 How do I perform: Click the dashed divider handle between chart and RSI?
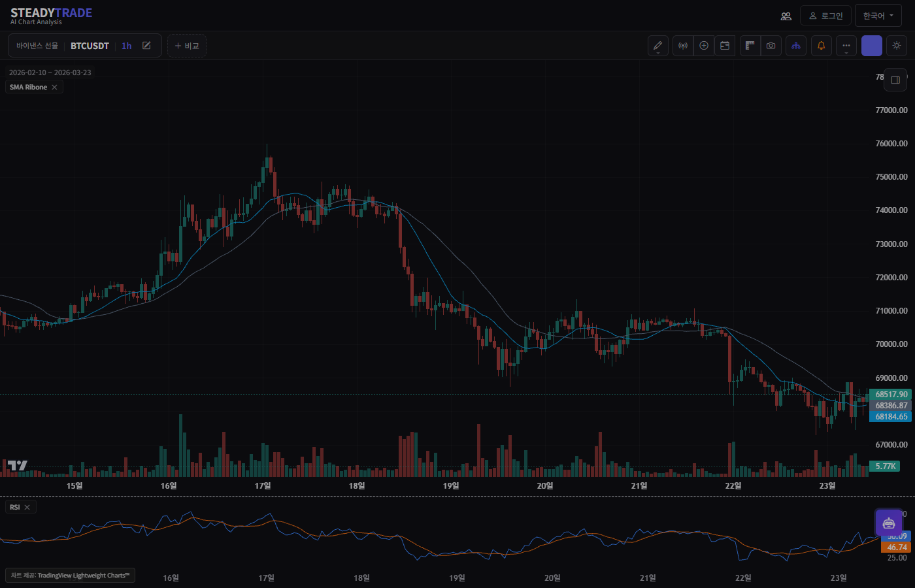coord(457,497)
